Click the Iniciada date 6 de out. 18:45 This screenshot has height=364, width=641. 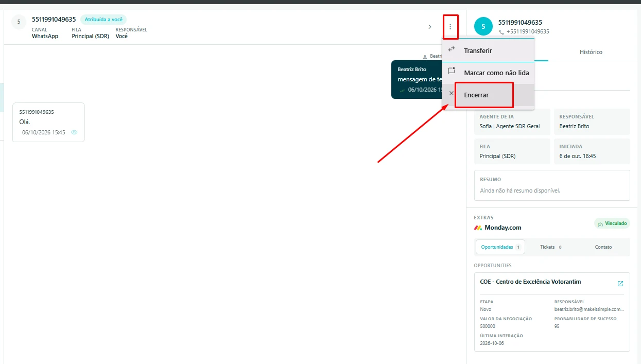578,156
